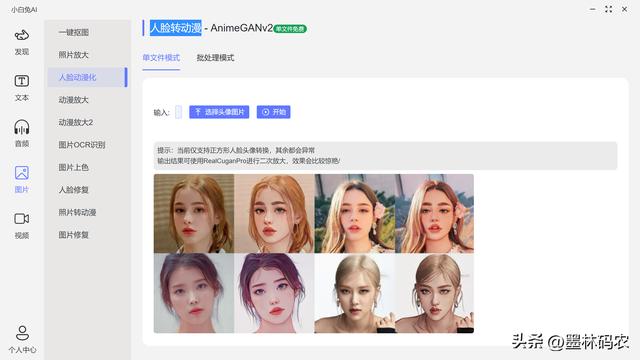
Task: Click the 开始 start button
Action: pos(273,112)
